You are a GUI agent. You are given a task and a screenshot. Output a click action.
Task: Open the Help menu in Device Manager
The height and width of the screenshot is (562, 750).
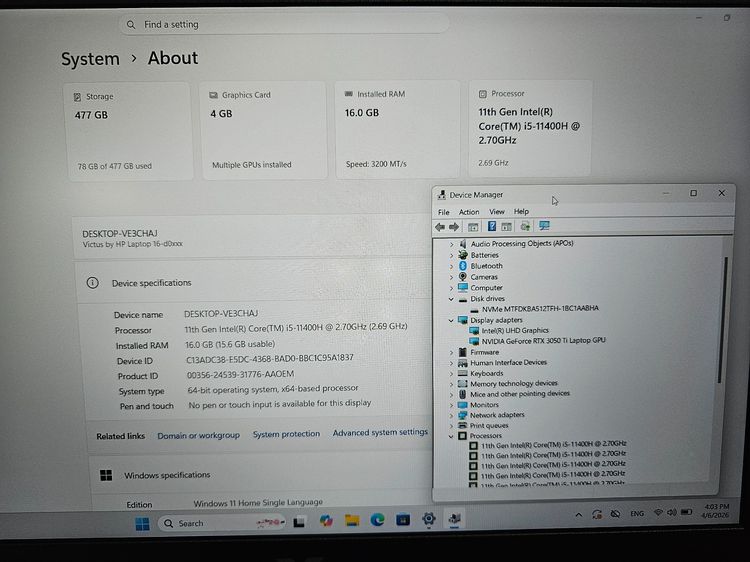click(521, 211)
